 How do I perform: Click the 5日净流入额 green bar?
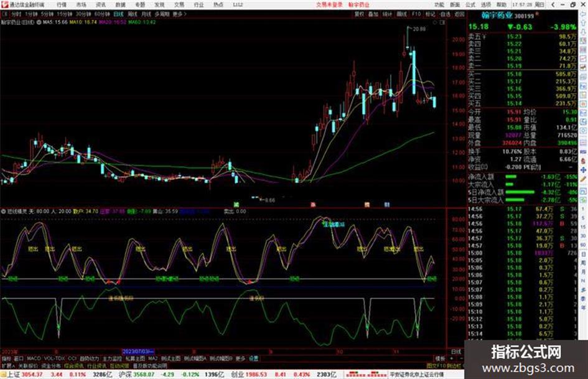pos(520,192)
